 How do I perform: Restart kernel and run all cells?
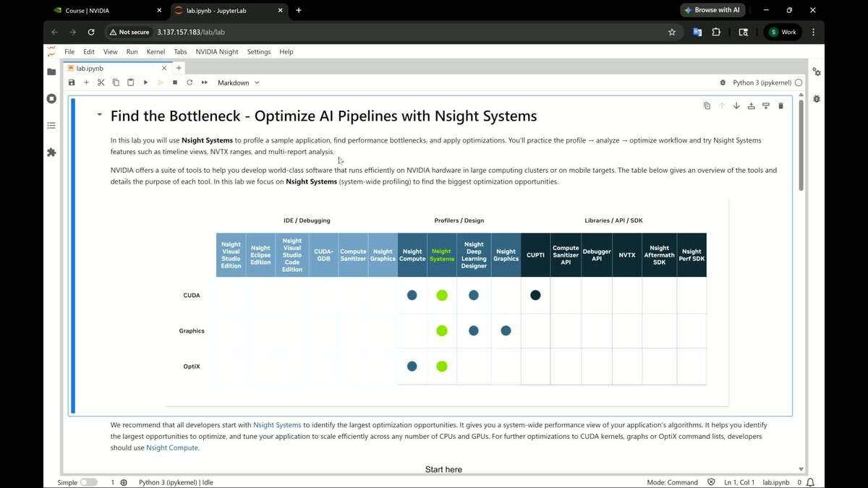pyautogui.click(x=205, y=82)
